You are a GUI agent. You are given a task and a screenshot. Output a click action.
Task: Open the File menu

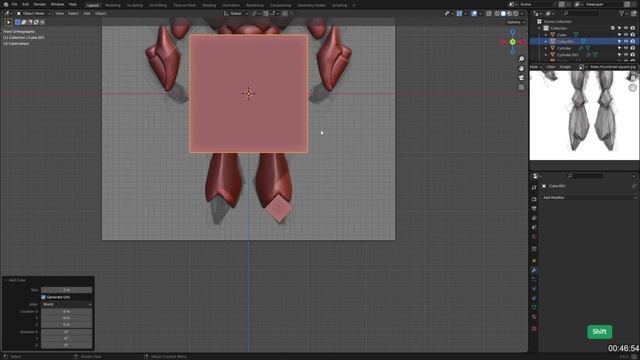click(x=15, y=4)
